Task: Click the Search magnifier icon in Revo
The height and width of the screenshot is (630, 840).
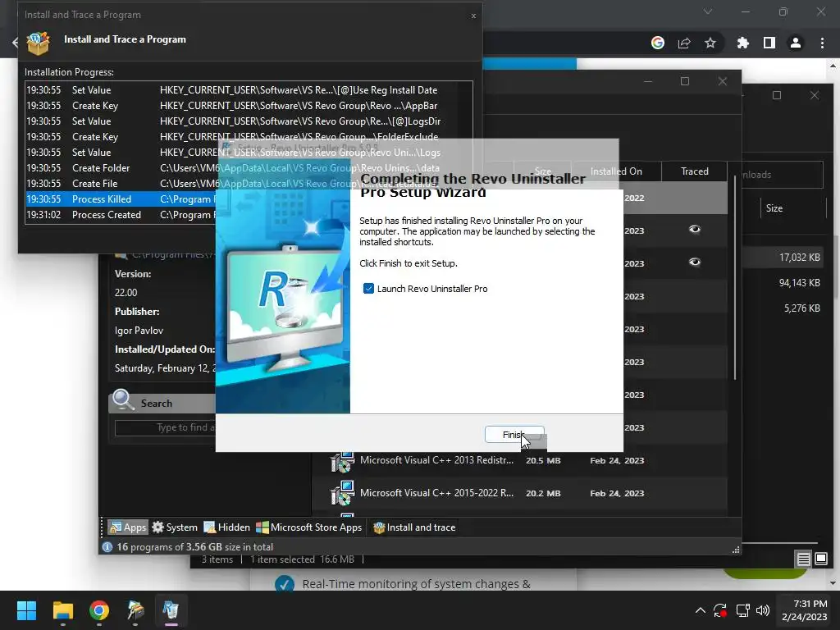Action: (x=123, y=400)
